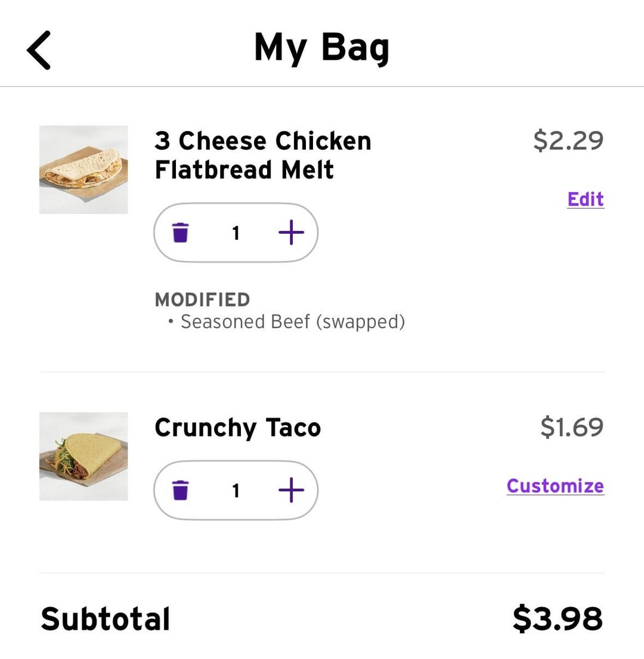Tap the Flatbread Melt product image
Image resolution: width=644 pixels, height=659 pixels.
click(x=83, y=169)
